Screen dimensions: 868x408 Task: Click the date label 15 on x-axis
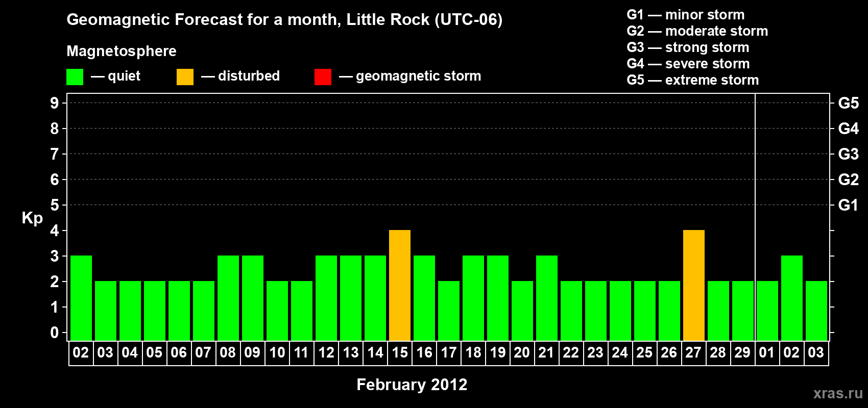tap(400, 352)
